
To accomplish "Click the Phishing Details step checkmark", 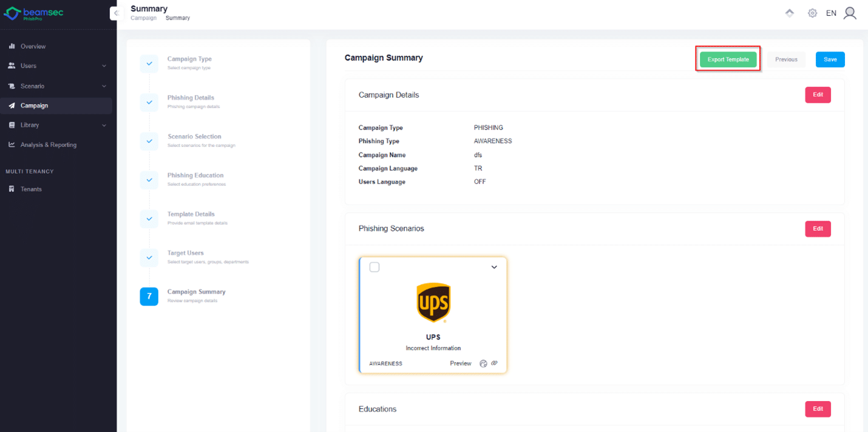I will click(149, 103).
